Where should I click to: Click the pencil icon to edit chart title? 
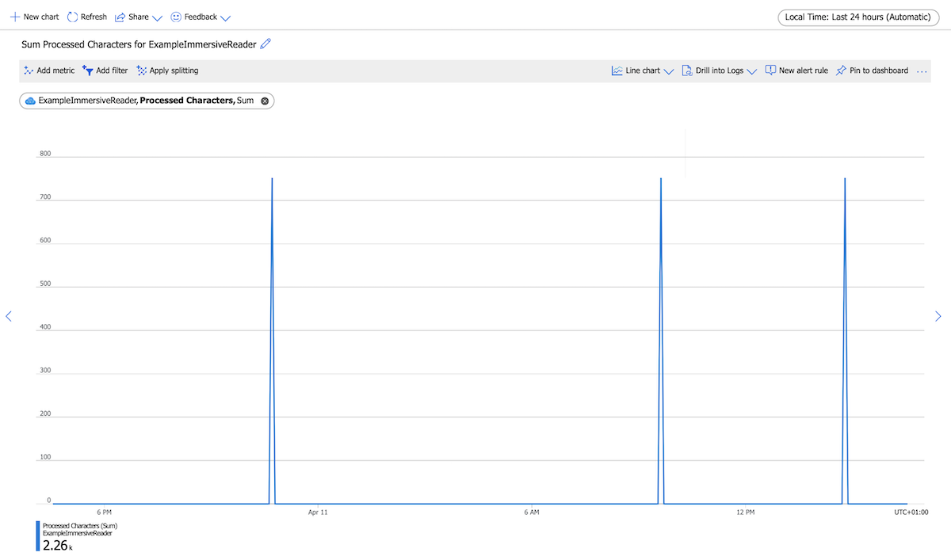[265, 44]
